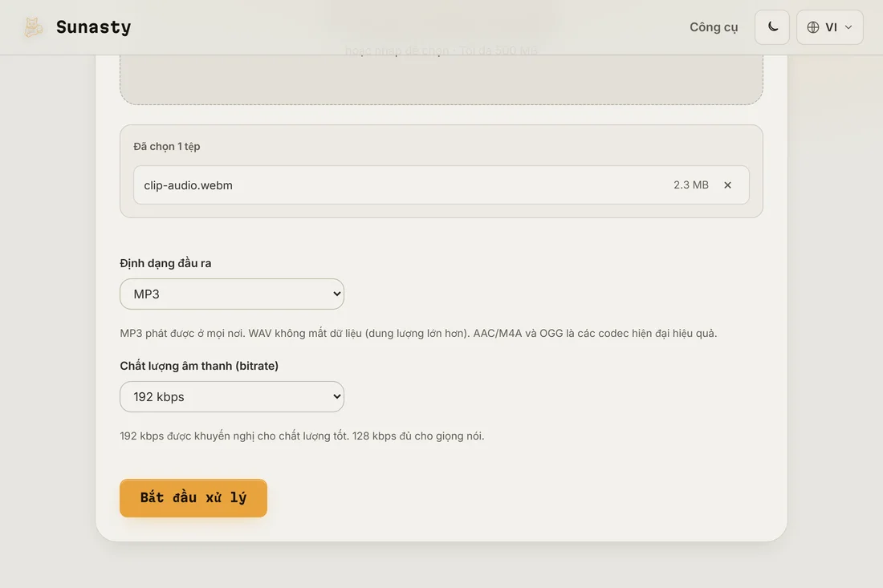Toggle dark mode with moon icon

point(772,27)
